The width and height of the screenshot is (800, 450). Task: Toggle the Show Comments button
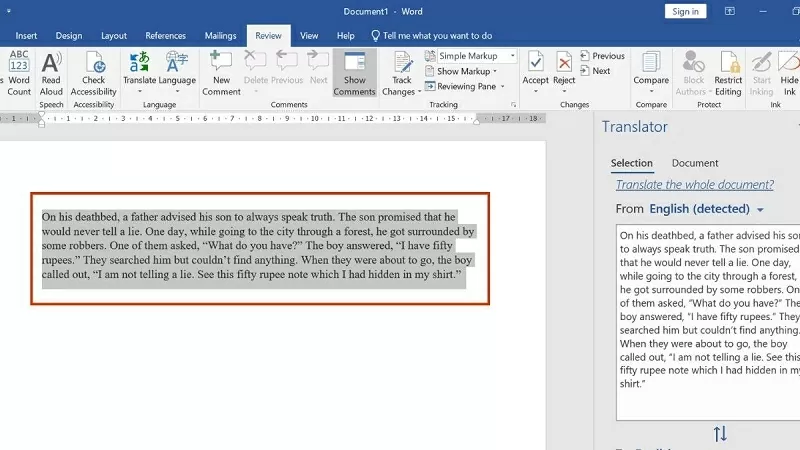354,72
